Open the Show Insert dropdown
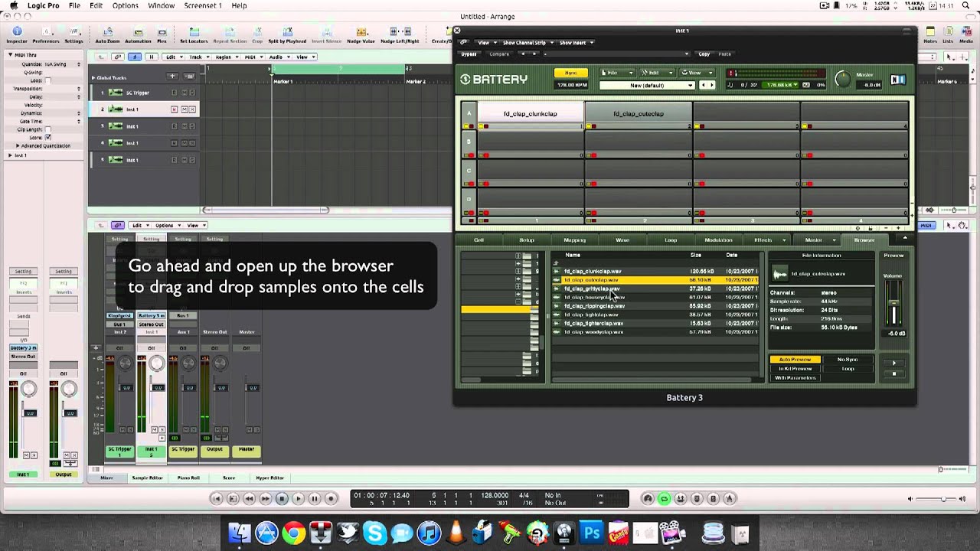The width and height of the screenshot is (980, 551). (x=577, y=43)
